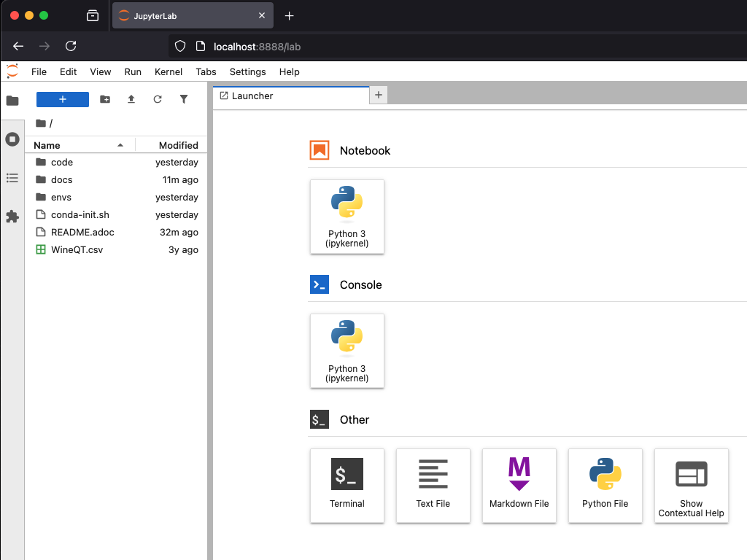Viewport: 747px width, 560px height.
Task: Click the Upload Files icon
Action: coord(131,99)
